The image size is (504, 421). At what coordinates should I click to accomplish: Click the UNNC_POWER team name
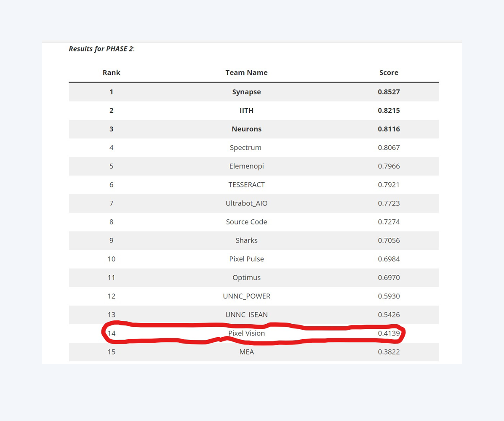246,296
